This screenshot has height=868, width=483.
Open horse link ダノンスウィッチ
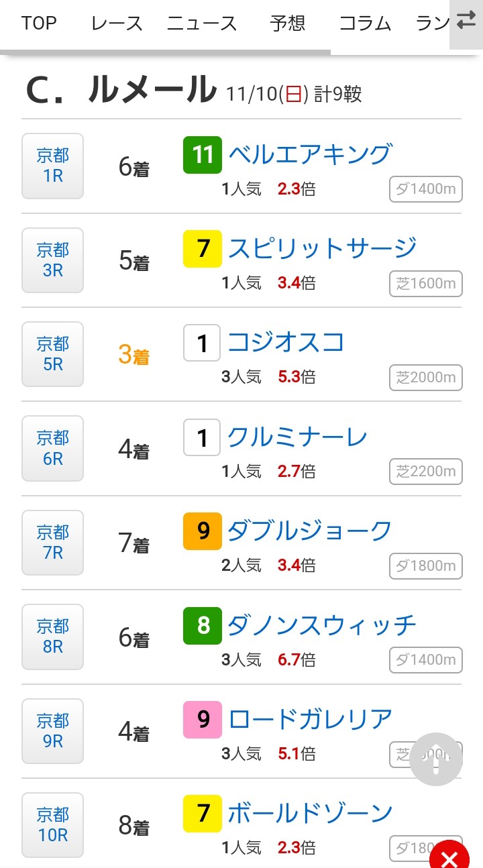(x=322, y=626)
